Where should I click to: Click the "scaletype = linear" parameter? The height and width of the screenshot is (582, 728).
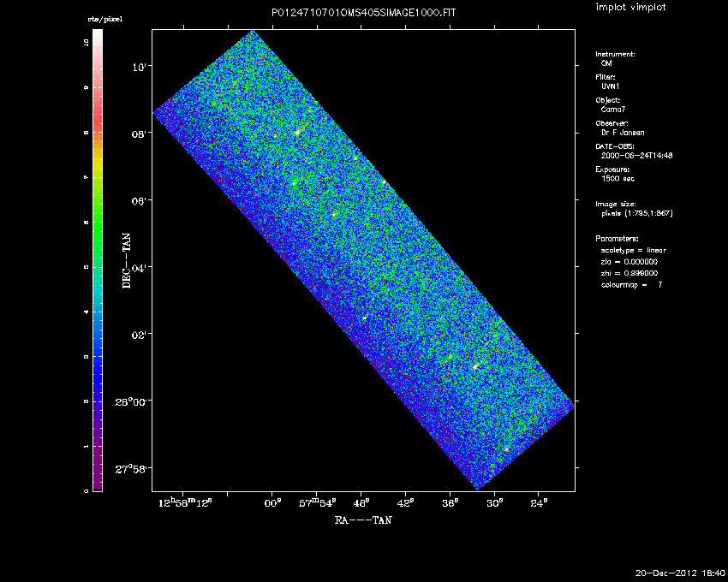point(633,250)
